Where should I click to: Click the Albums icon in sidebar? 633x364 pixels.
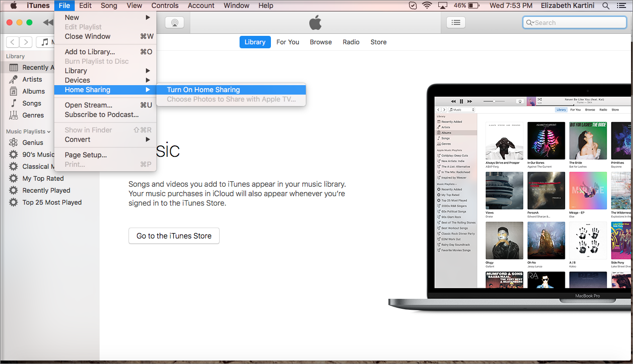13,91
